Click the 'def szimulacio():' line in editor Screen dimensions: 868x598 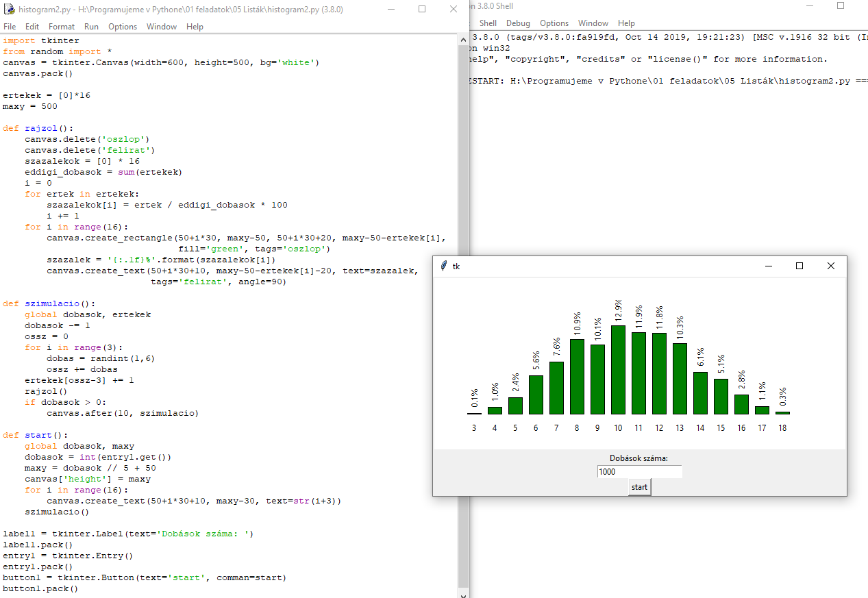[x=49, y=303]
